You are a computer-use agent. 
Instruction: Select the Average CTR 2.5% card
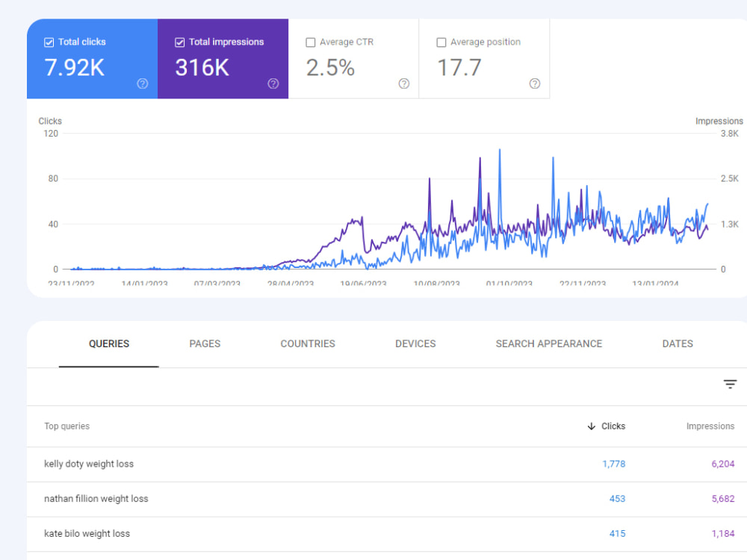coord(353,59)
